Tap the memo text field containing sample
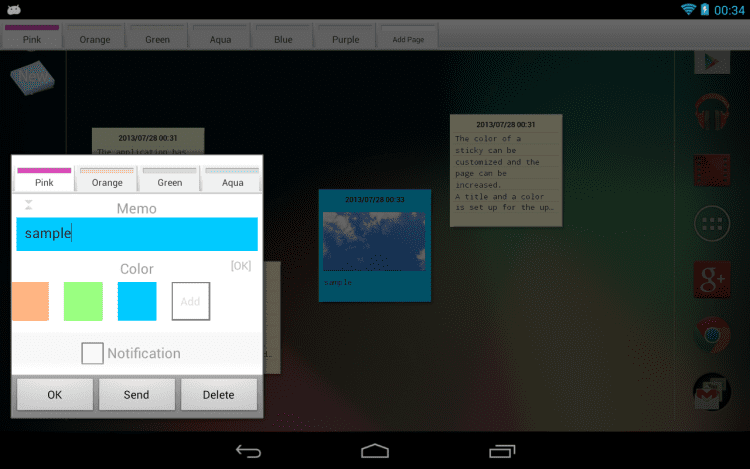Screen dimensions: 750x469 (x=137, y=234)
